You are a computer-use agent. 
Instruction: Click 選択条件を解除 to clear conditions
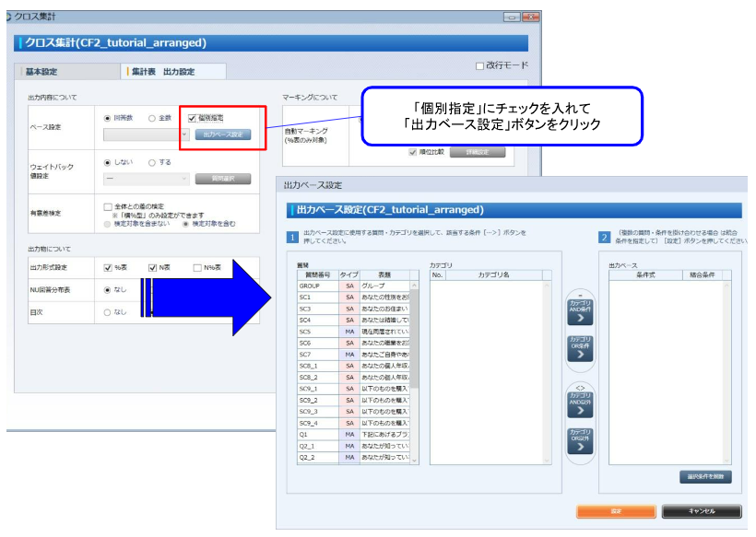[x=705, y=477]
